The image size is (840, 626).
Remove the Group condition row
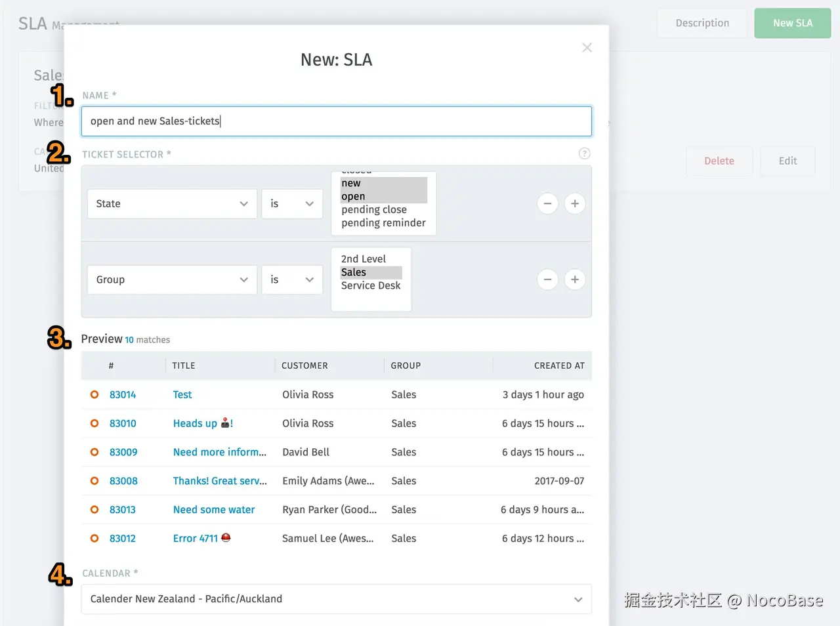[x=547, y=280]
